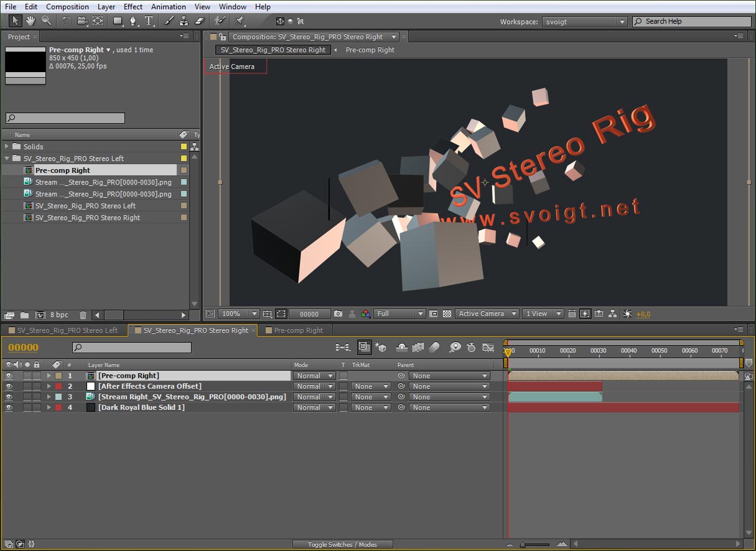Collapse the SV_Stereo_Rig_PRO Stereo Left folder

click(x=7, y=159)
